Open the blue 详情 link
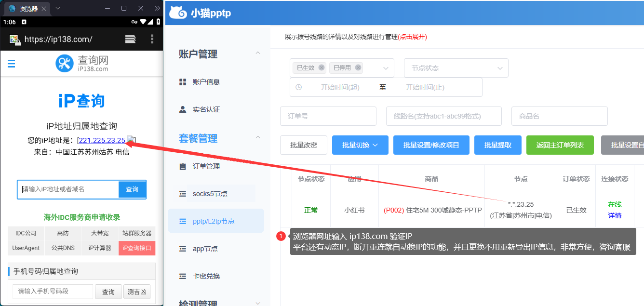The height and width of the screenshot is (306, 644). (x=615, y=215)
